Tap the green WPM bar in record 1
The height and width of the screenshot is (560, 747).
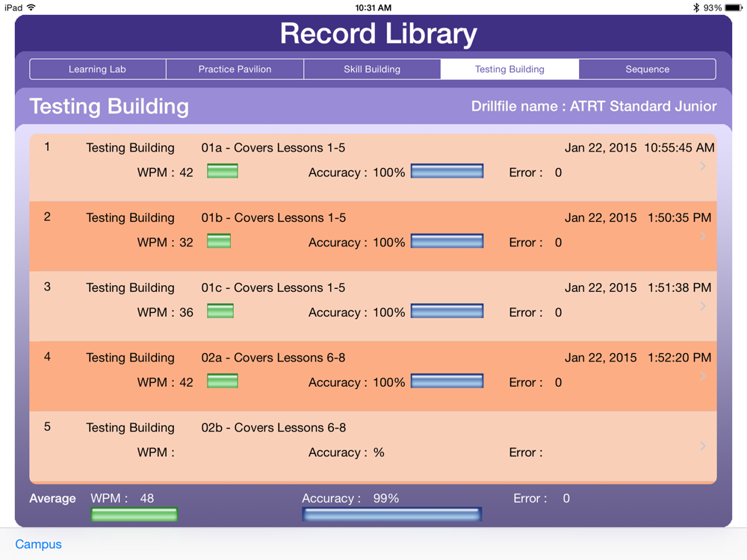coord(223,171)
